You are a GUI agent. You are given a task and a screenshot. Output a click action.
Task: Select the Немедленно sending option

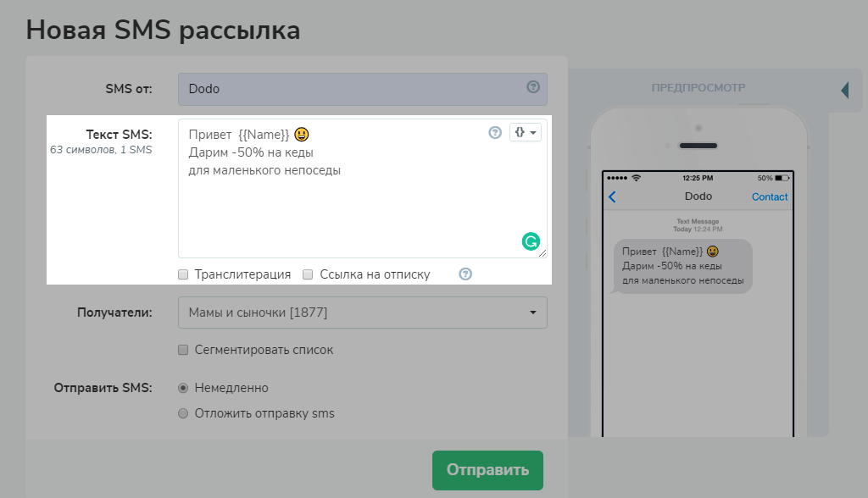click(182, 387)
